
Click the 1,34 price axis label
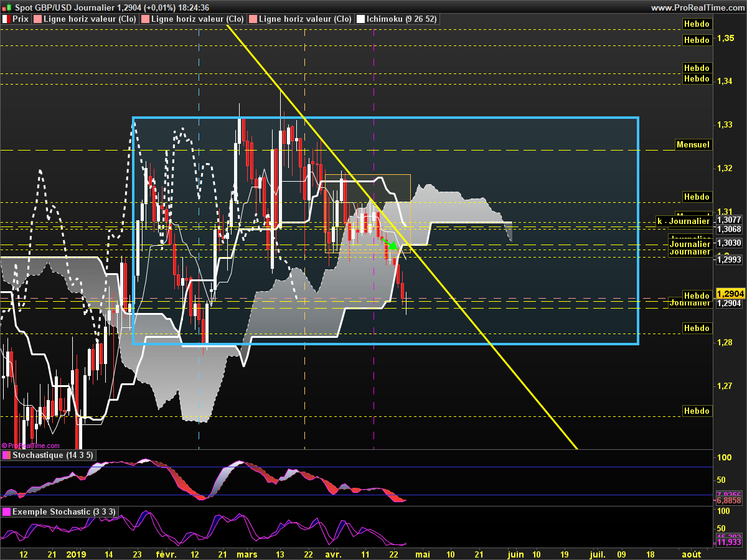[x=723, y=82]
